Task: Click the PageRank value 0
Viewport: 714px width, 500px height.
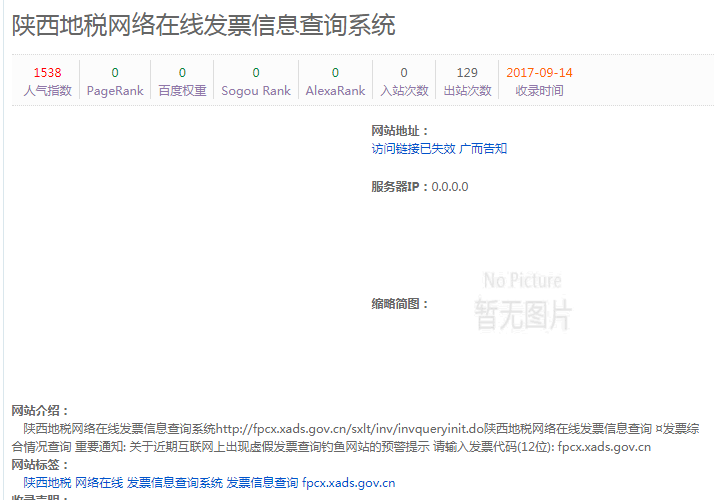Action: pyautogui.click(x=115, y=73)
